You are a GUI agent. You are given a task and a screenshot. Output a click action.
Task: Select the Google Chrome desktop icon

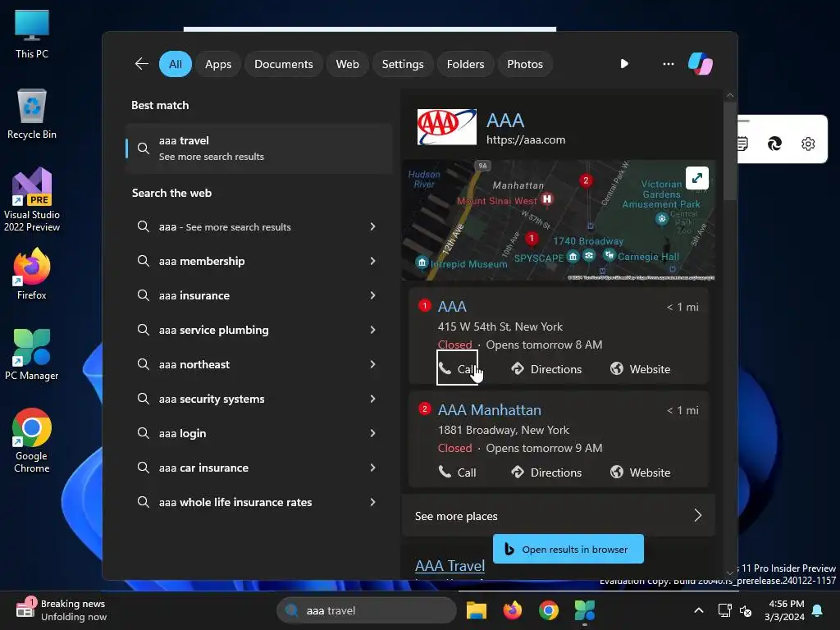32,441
